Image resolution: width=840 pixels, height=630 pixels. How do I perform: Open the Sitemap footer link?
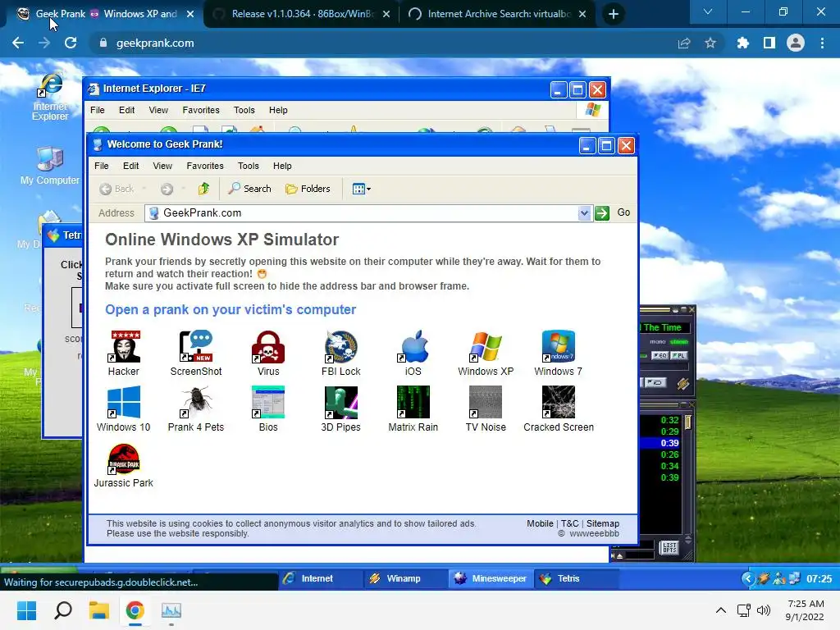603,523
